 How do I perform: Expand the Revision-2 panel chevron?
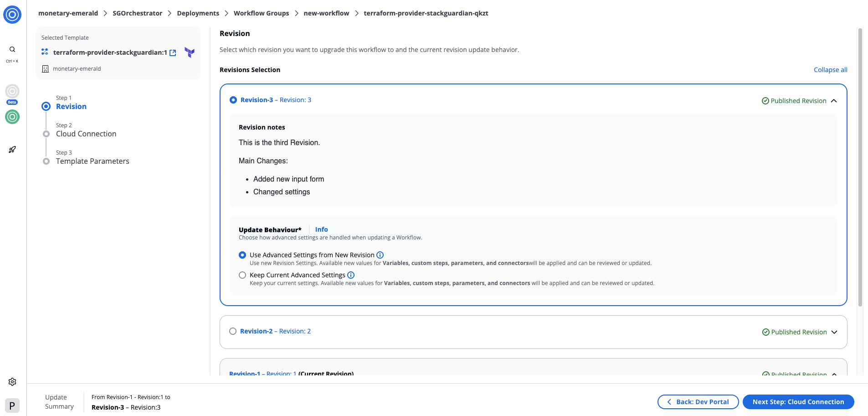click(834, 332)
